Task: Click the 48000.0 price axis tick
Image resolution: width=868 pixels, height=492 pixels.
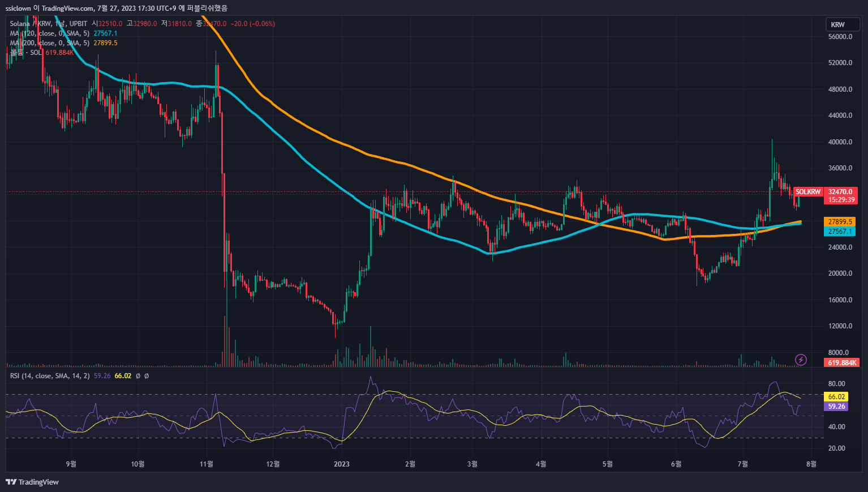Action: pos(840,89)
